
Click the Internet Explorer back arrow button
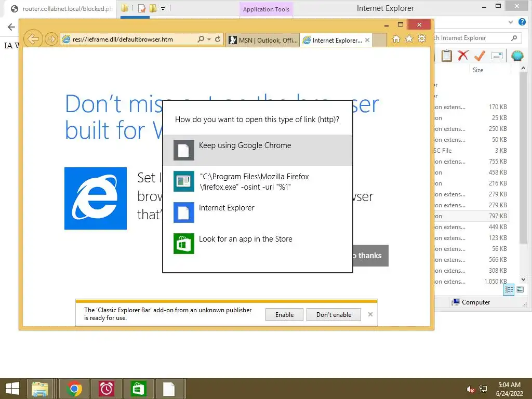click(x=33, y=39)
